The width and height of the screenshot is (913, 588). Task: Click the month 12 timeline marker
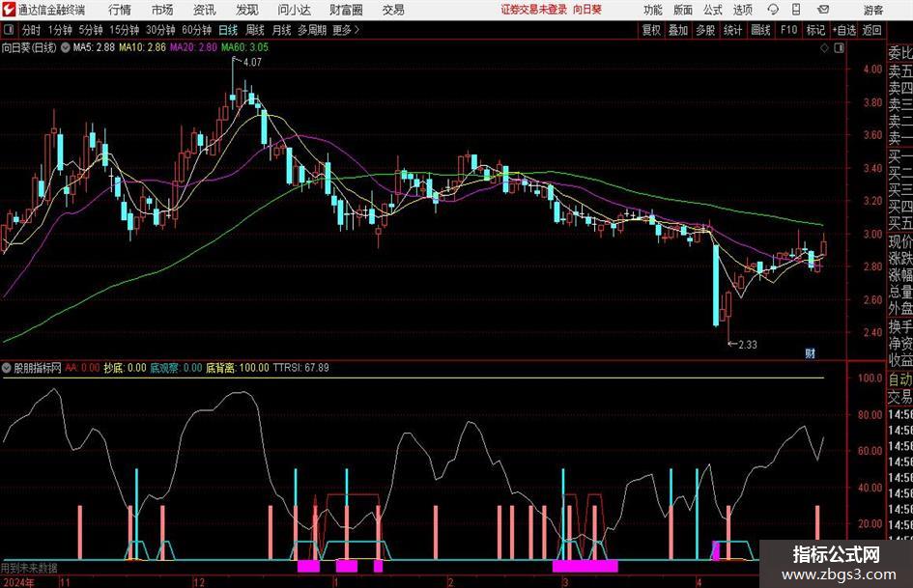pyautogui.click(x=199, y=582)
